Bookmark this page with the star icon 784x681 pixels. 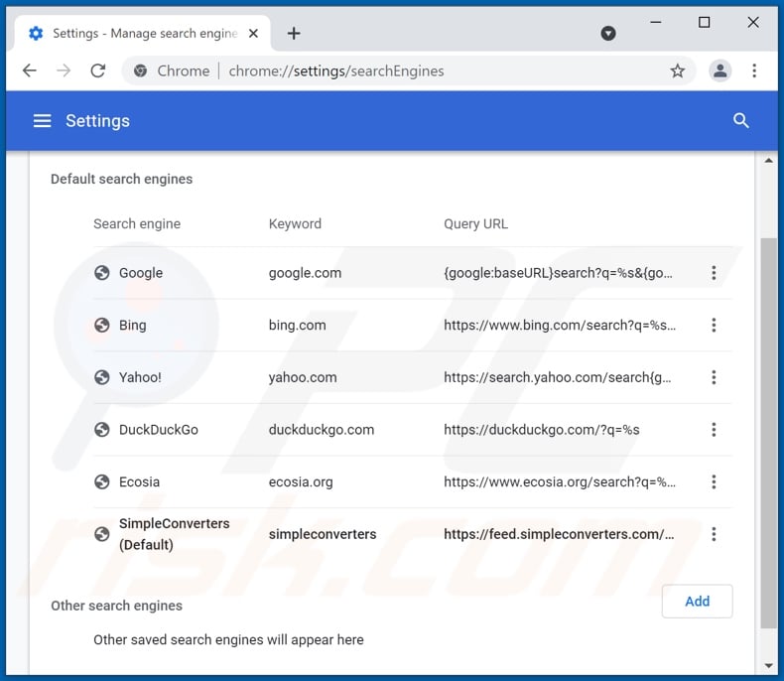(x=677, y=71)
